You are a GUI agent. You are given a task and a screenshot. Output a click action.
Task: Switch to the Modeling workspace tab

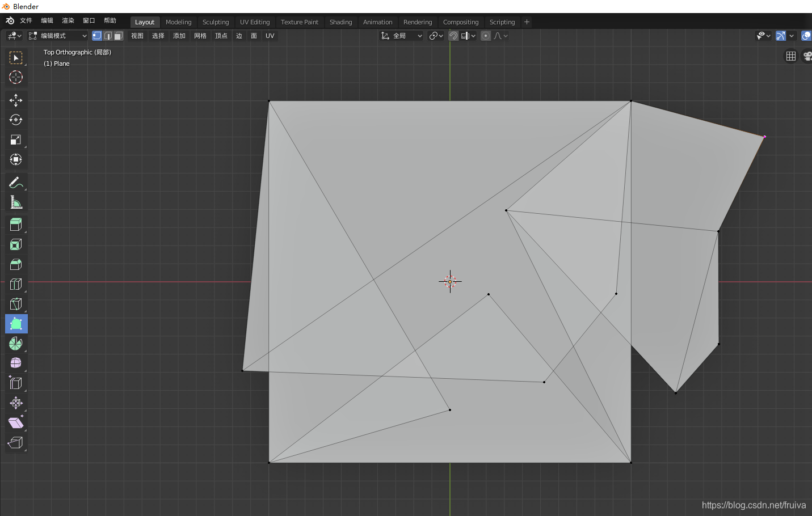[179, 22]
